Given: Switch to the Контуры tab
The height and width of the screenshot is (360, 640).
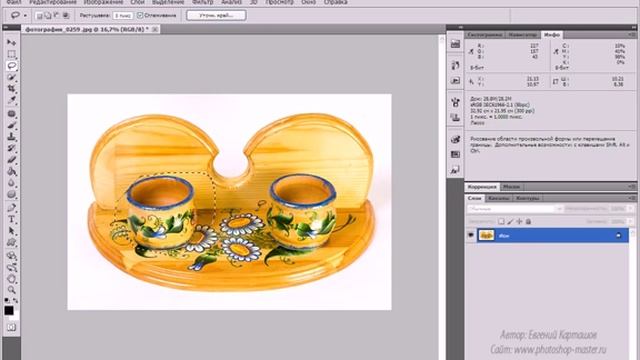Looking at the screenshot, I should tap(527, 198).
